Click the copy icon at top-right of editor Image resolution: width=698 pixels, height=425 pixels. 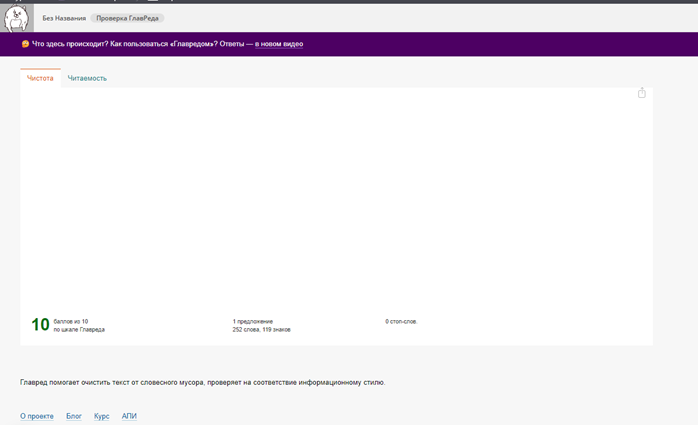[x=642, y=93]
